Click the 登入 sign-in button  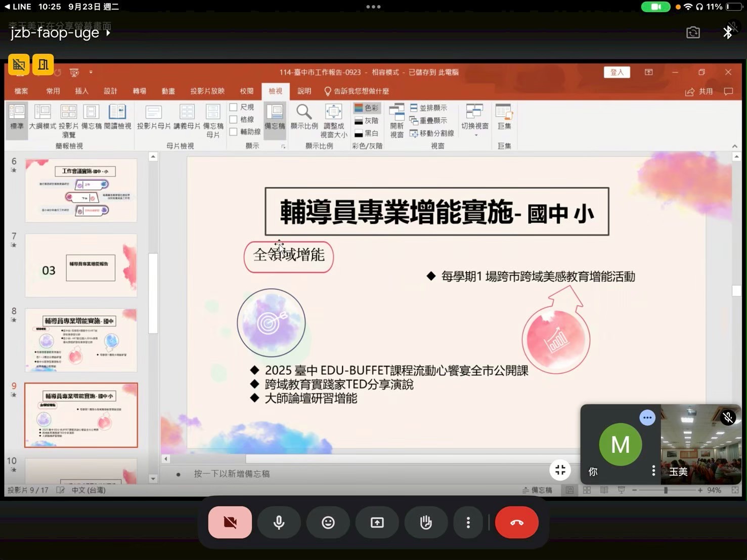click(x=617, y=72)
